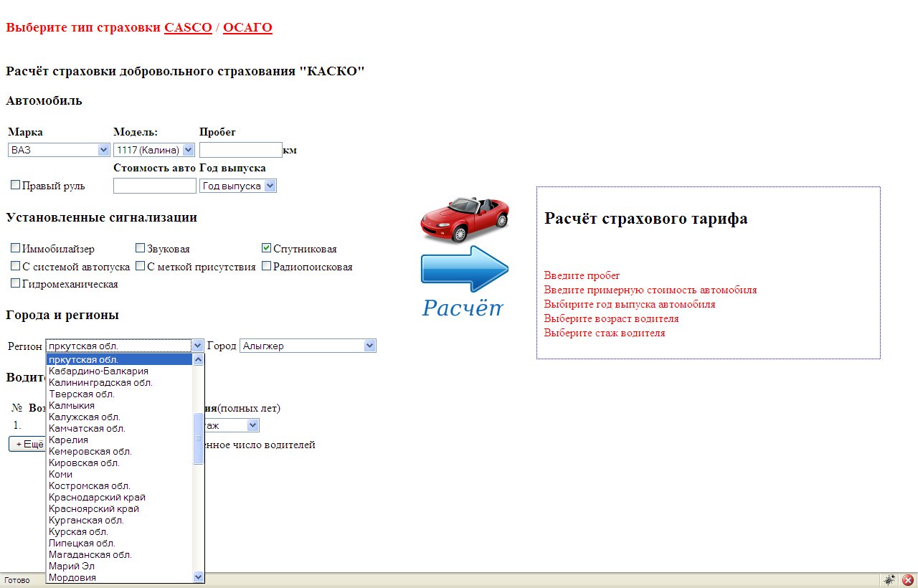
Task: Open the ОСАГО insurance link
Action: pyautogui.click(x=247, y=27)
